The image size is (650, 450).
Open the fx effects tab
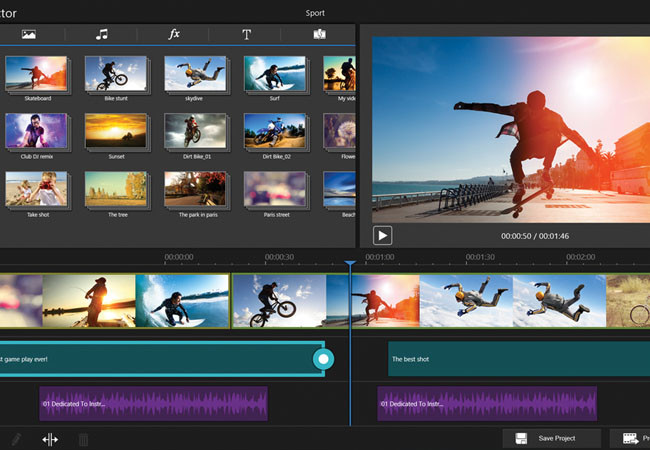(174, 34)
